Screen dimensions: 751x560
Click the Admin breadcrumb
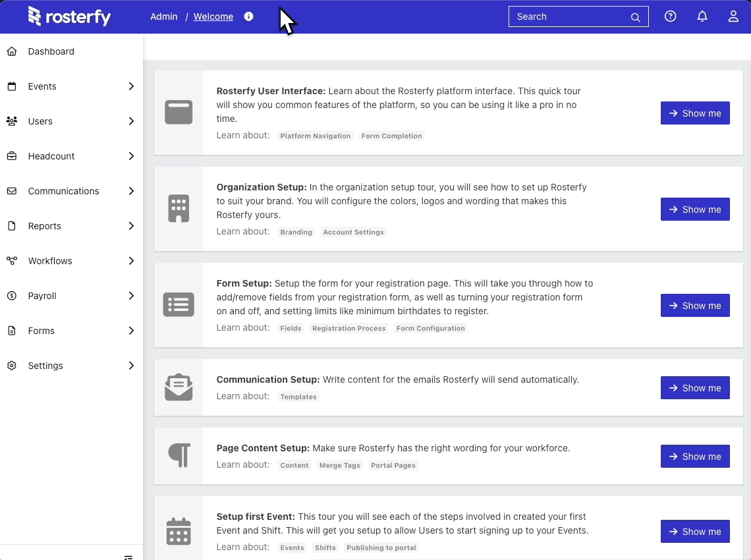point(164,16)
